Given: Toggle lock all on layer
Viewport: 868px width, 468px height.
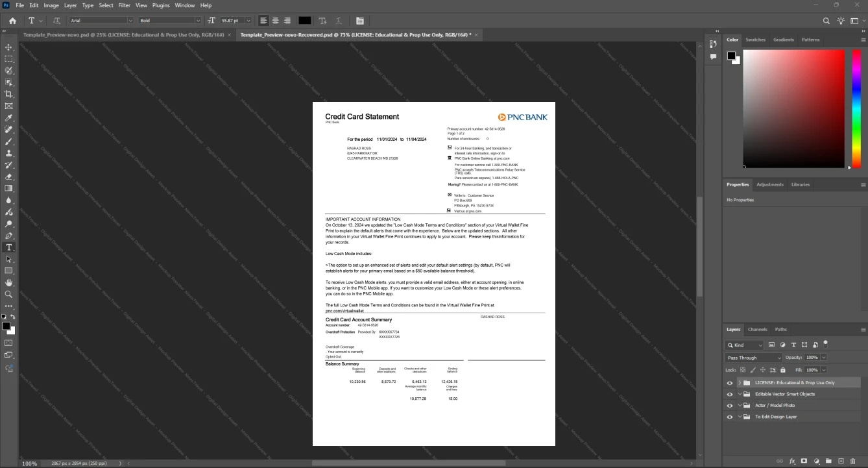Looking at the screenshot, I should 784,369.
